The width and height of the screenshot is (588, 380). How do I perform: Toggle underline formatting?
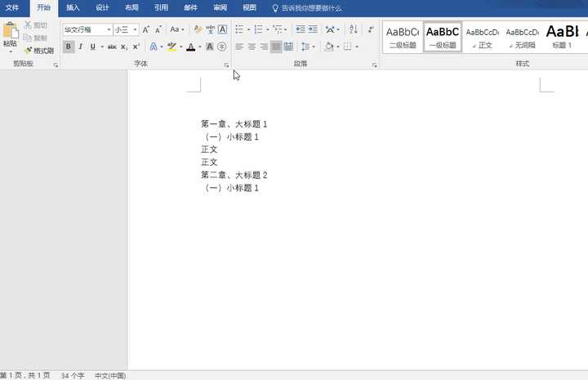tap(92, 47)
